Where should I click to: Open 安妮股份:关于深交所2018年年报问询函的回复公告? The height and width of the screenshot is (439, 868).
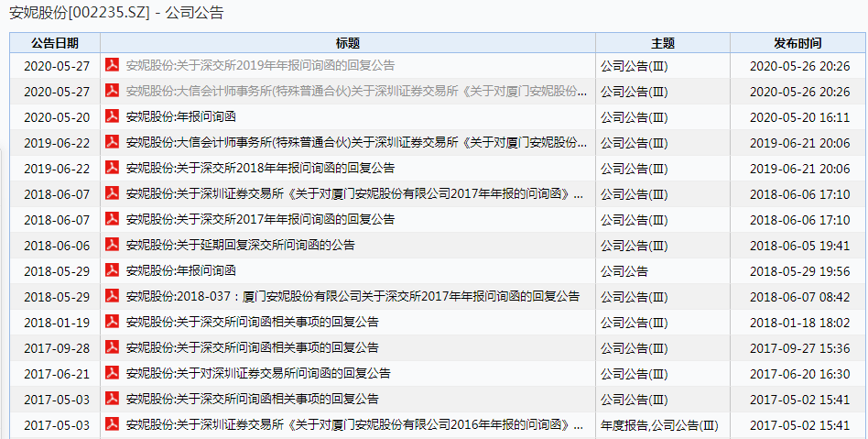260,168
